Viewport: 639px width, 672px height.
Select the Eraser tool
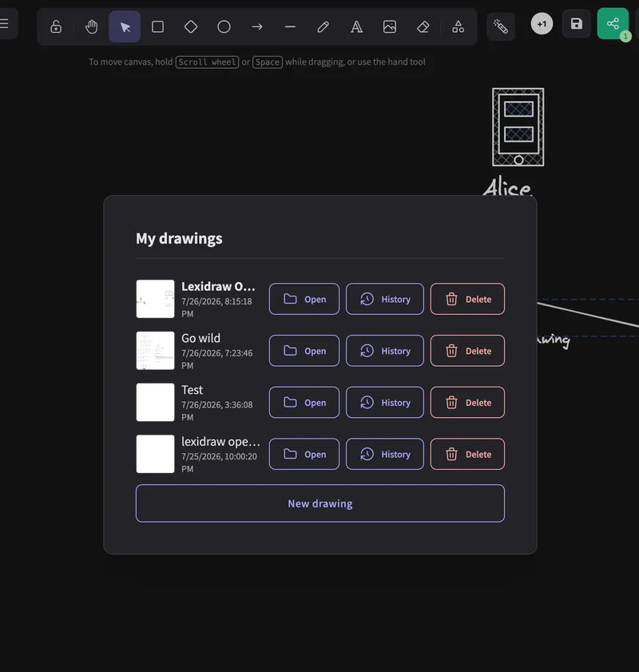pyautogui.click(x=423, y=27)
